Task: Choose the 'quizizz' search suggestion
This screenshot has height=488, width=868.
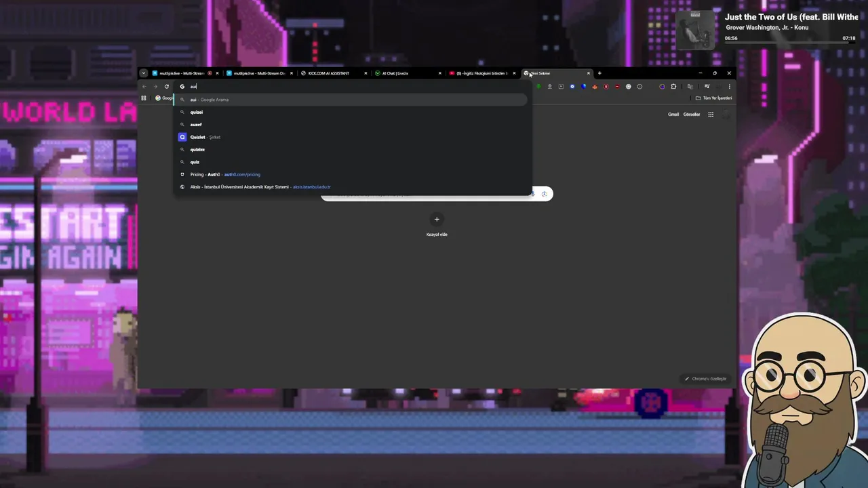Action: point(351,149)
